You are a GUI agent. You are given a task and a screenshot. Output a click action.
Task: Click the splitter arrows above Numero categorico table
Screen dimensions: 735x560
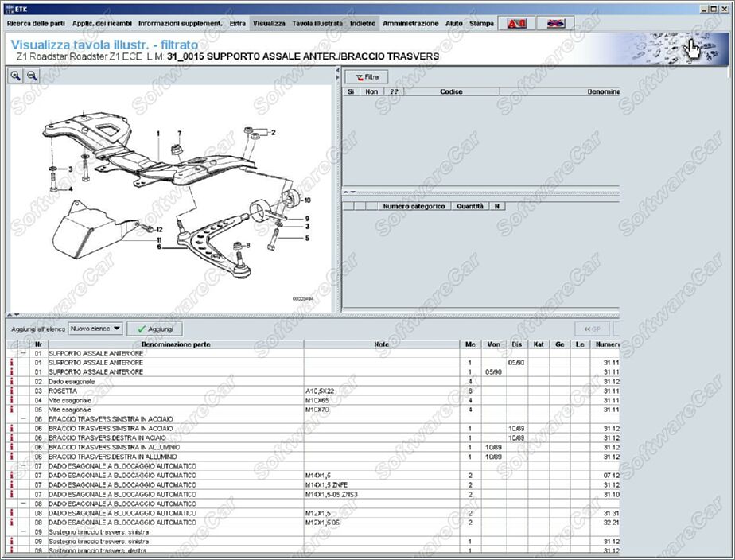click(349, 192)
